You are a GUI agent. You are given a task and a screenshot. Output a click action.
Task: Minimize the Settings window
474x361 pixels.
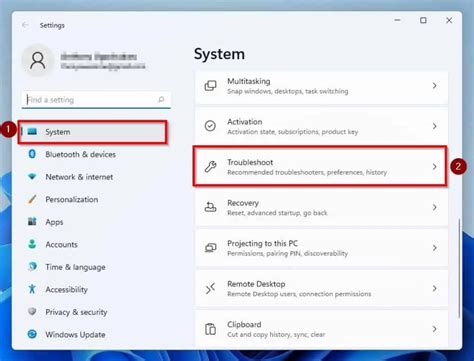point(397,20)
